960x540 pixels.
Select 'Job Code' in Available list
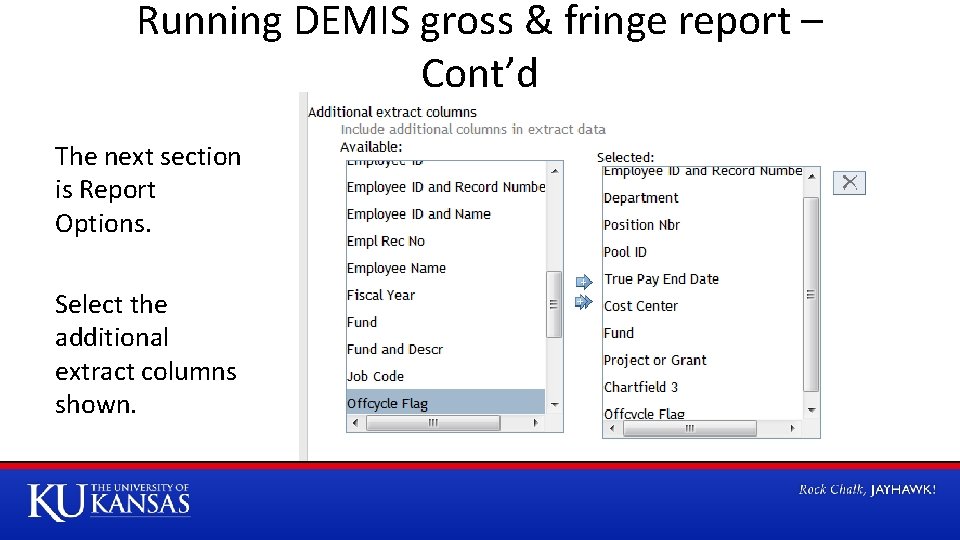446,376
